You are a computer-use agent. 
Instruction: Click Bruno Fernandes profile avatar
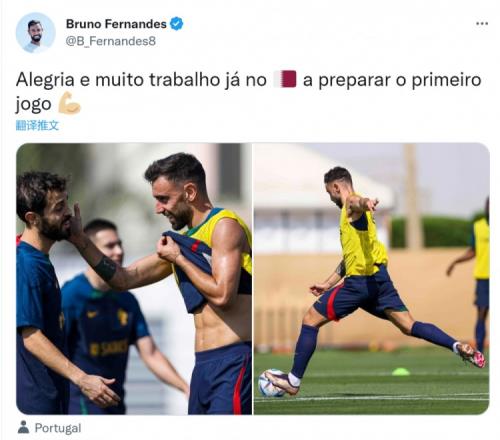[35, 33]
